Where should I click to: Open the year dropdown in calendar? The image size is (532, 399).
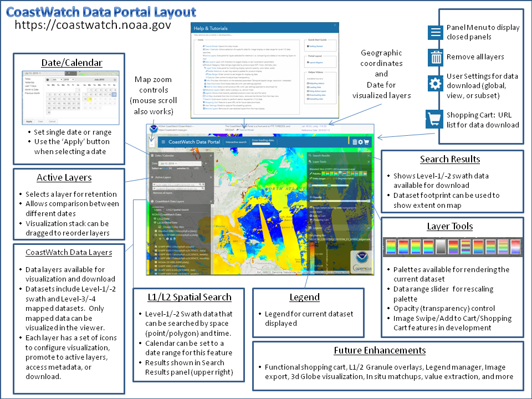69,79
